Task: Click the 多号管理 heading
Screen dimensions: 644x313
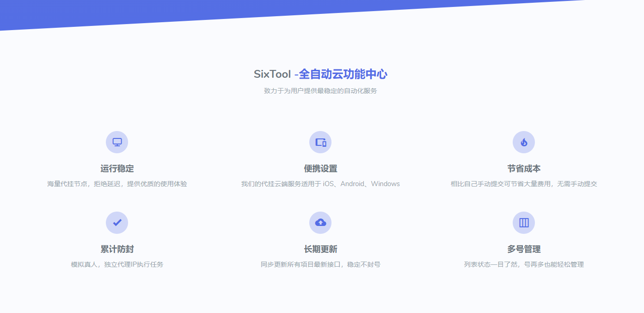Action: [524, 249]
